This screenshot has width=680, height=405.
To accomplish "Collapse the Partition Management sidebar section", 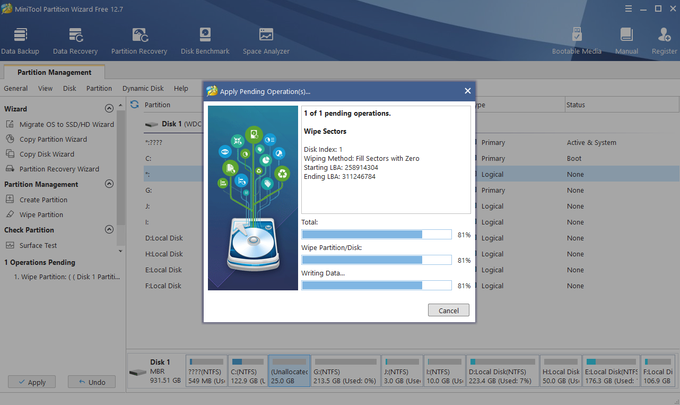I will [x=109, y=185].
